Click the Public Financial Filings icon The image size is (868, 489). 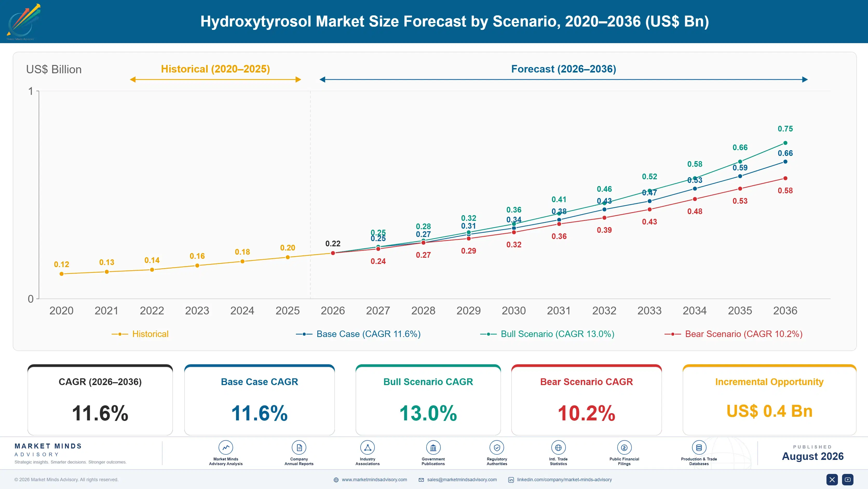tap(624, 447)
